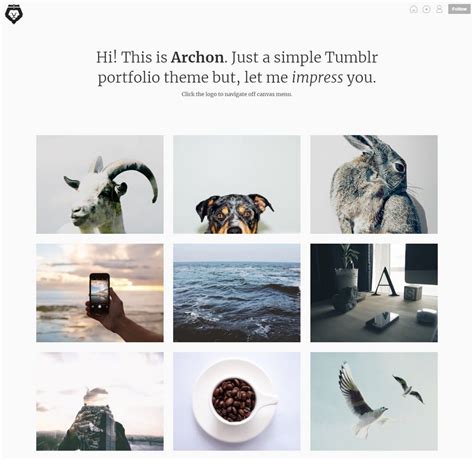
Task: Open the user profile icon
Action: coord(439,9)
